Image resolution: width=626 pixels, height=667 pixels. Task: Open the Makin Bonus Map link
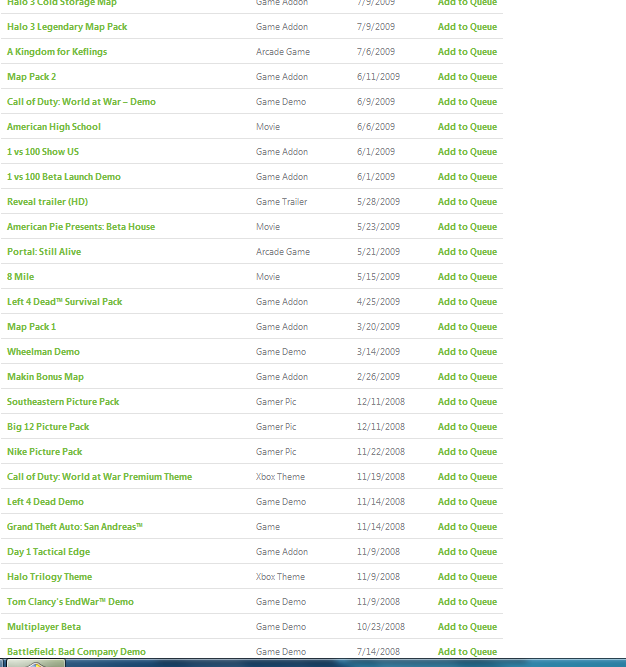[x=45, y=377]
